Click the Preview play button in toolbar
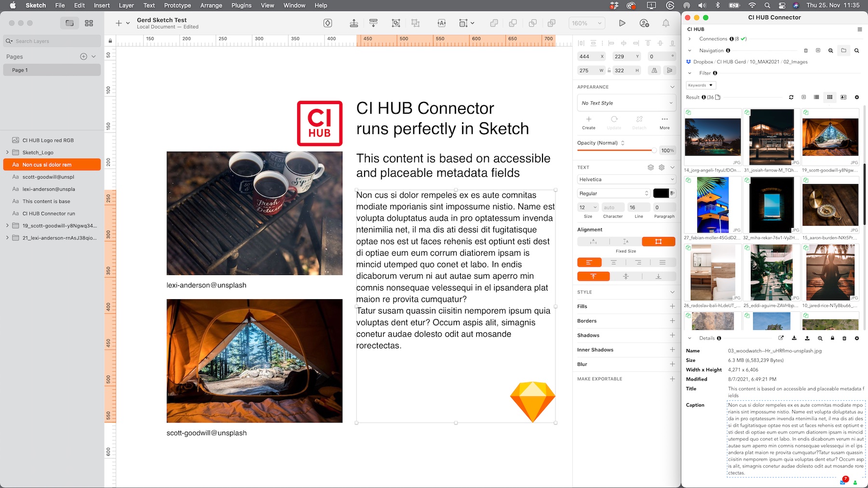 tap(622, 23)
